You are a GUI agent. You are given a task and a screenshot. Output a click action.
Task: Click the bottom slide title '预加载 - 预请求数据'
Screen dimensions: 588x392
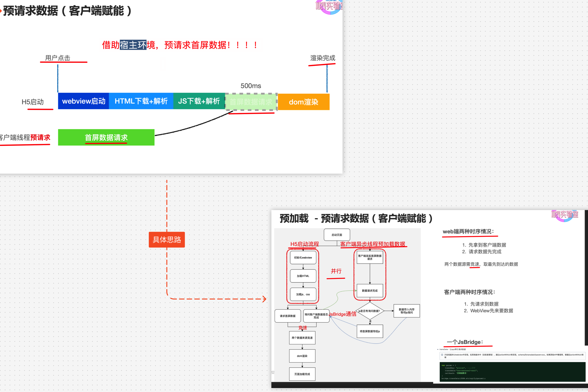(356, 218)
